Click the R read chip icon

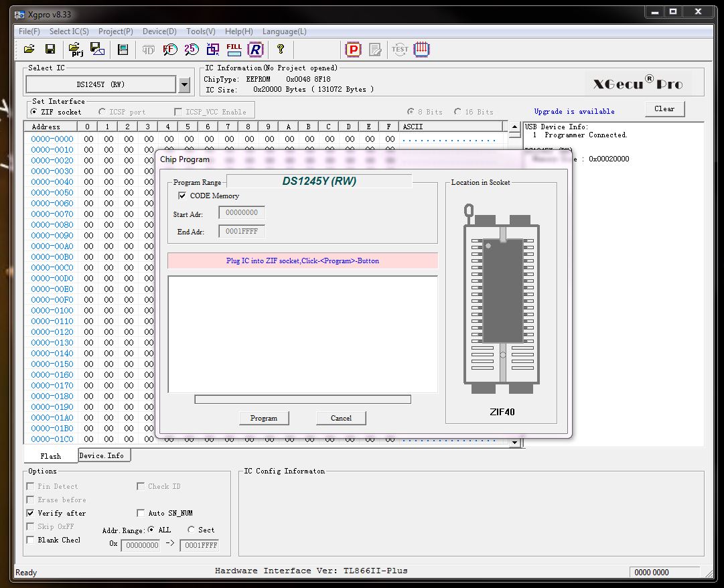tap(255, 50)
